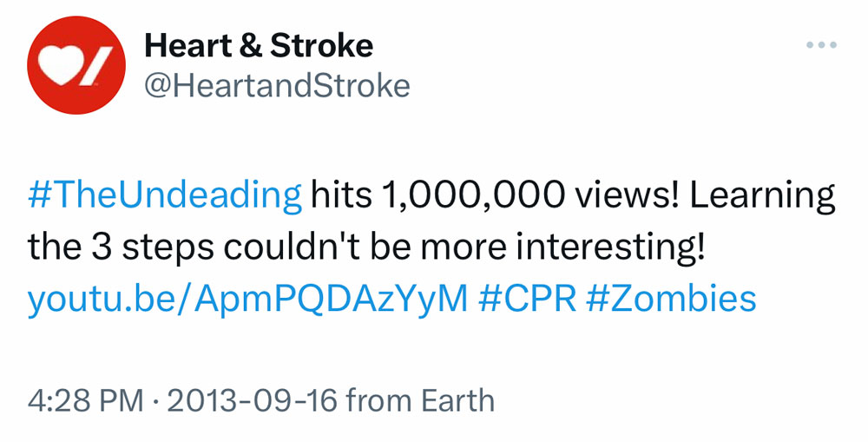This screenshot has width=868, height=442.
Task: Click the "hits 1,000,000 views!" tweet text
Action: [494, 196]
